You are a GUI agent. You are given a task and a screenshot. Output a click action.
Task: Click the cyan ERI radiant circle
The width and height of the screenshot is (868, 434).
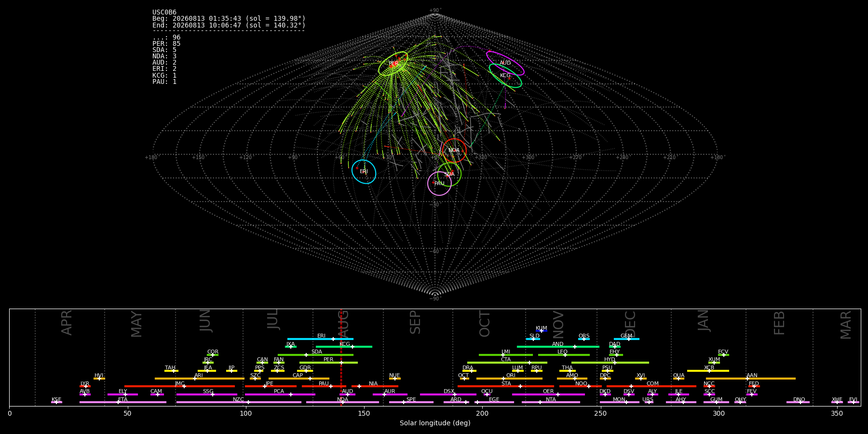coord(364,172)
